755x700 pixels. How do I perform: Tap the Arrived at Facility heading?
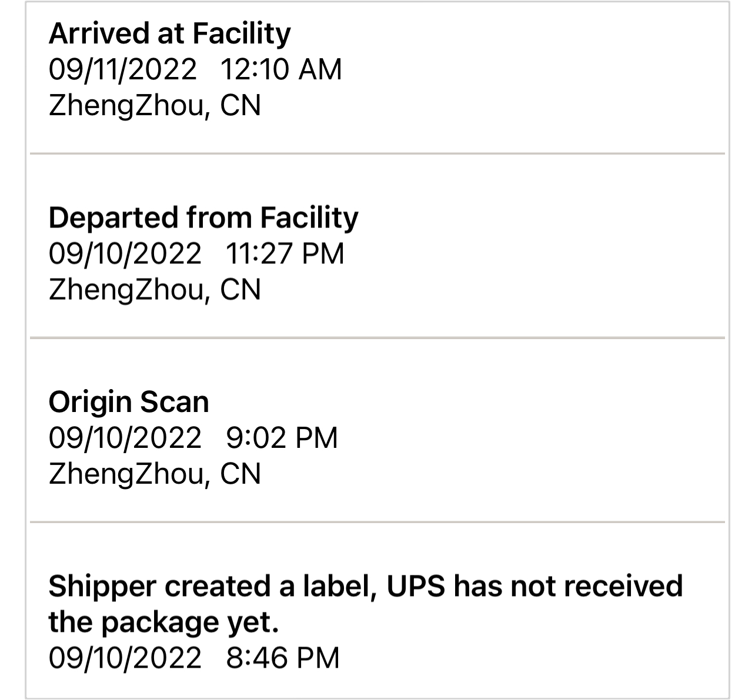click(x=169, y=34)
